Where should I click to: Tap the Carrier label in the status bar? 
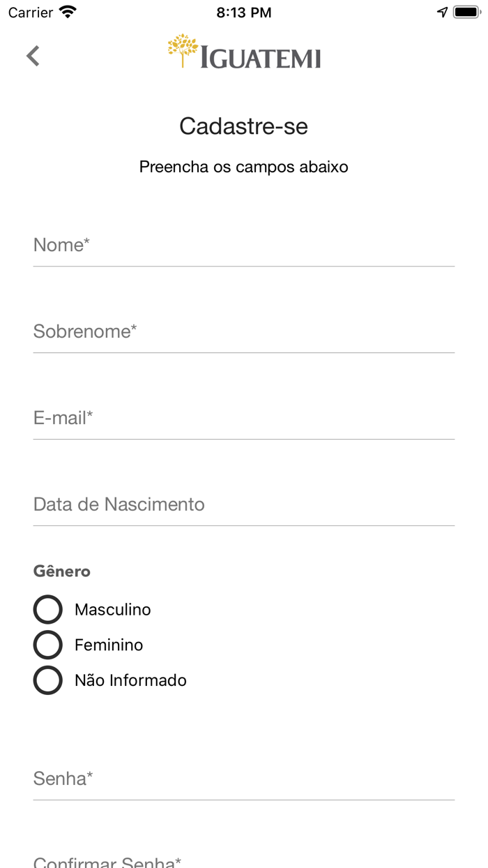(31, 12)
